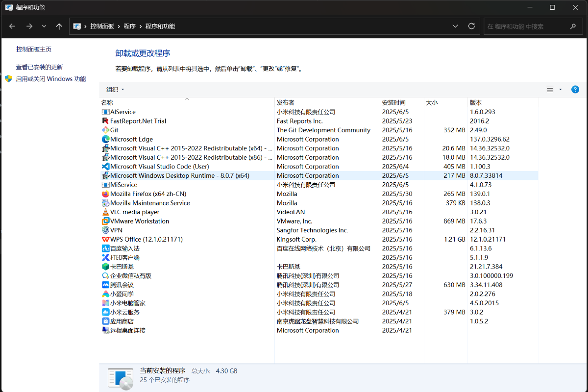Select the VPN program icon
The width and height of the screenshot is (588, 392).
point(105,230)
